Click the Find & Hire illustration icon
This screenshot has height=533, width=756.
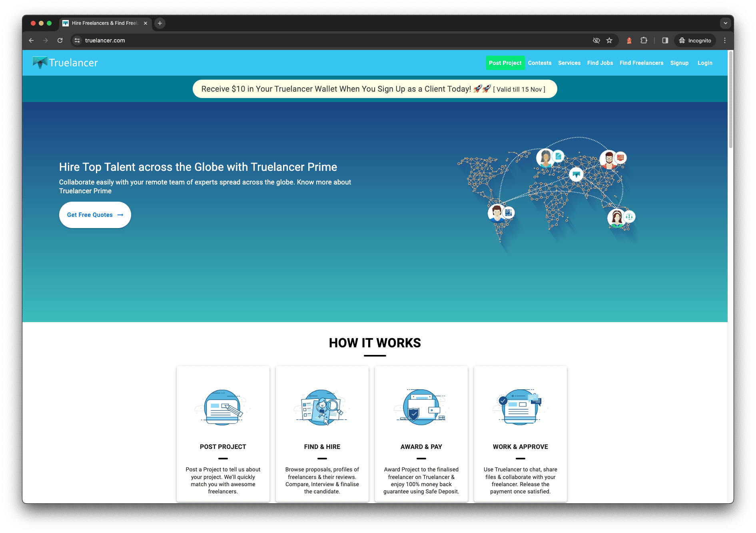(x=322, y=407)
